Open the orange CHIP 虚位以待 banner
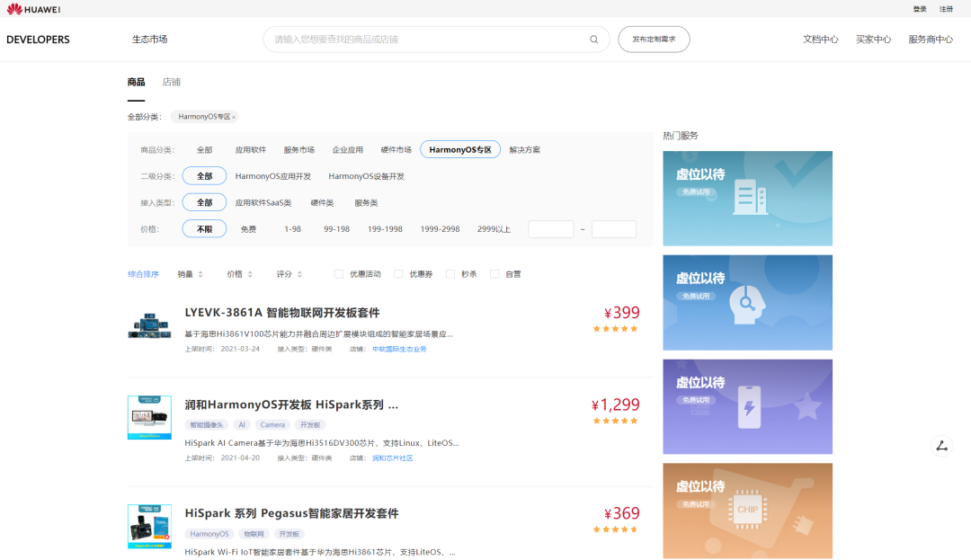This screenshot has height=560, width=971. 747,511
